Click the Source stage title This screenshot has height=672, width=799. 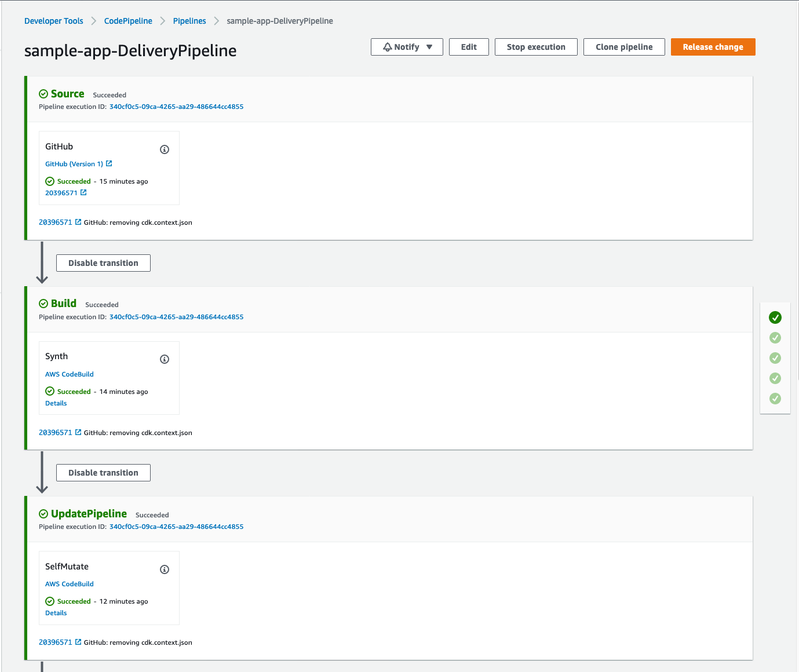67,94
